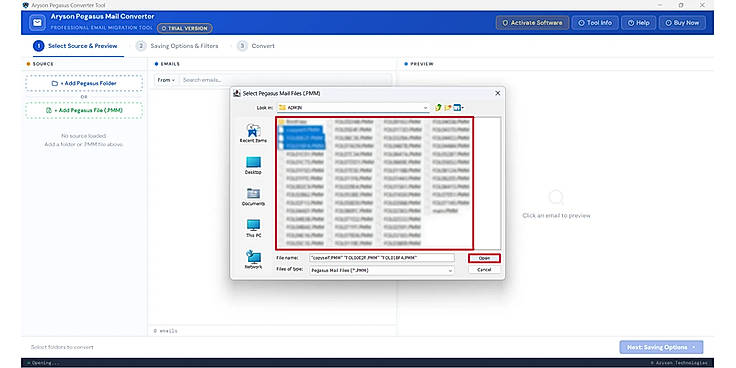
Task: Click the Search emails field
Action: (285, 80)
